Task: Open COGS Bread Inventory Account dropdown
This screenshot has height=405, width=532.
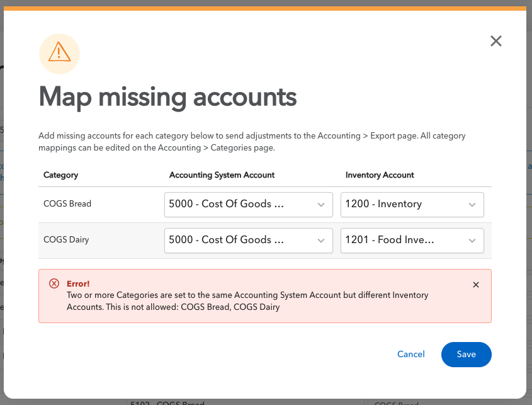Action: pyautogui.click(x=412, y=204)
